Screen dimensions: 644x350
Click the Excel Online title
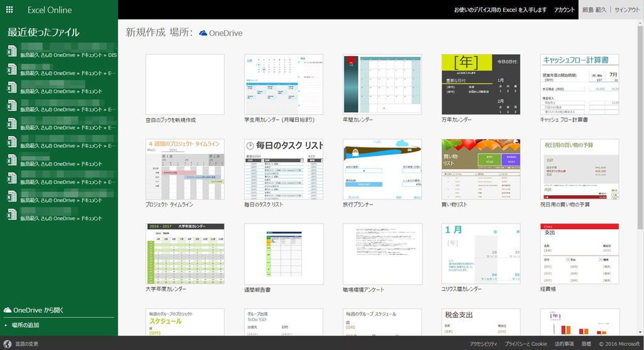[x=49, y=10]
